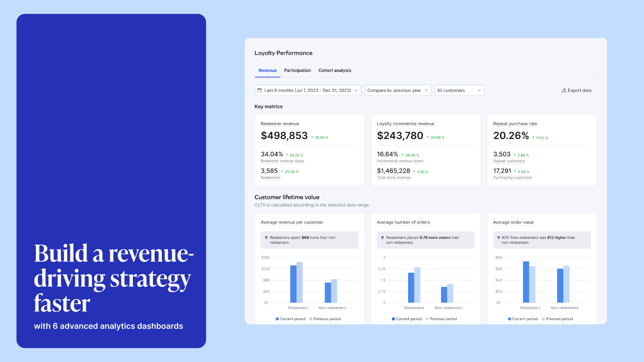
Task: Click the Loyalty incremental revenue label
Action: (405, 124)
